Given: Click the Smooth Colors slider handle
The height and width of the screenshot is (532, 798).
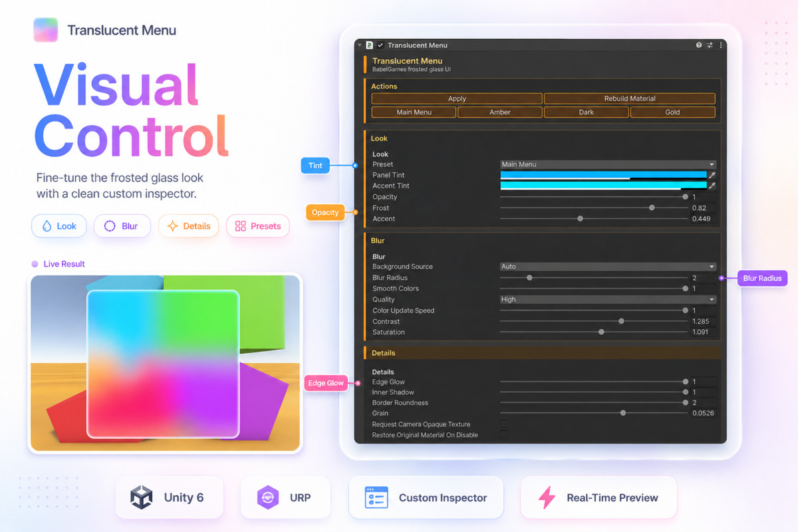Looking at the screenshot, I should pos(685,289).
